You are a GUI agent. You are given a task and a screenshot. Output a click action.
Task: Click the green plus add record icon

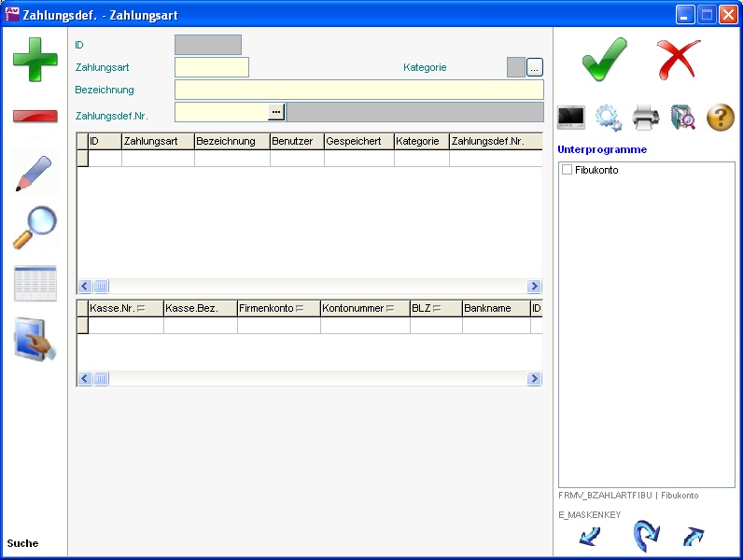[35, 59]
